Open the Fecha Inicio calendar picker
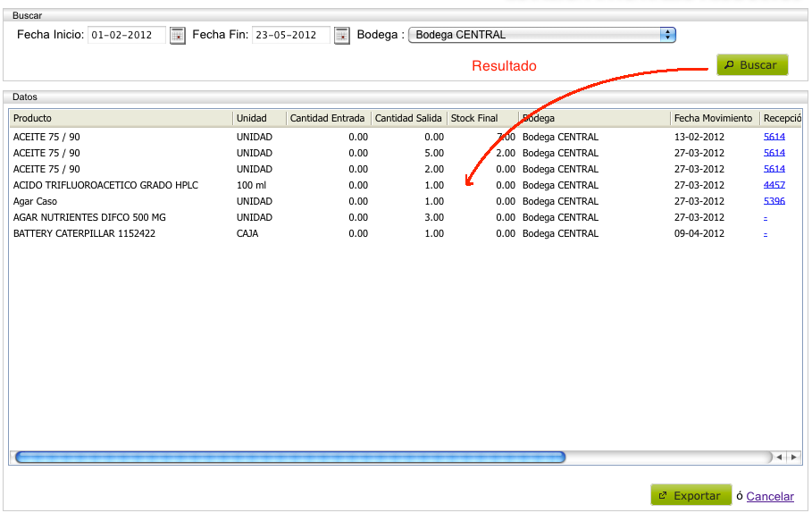 pyautogui.click(x=177, y=35)
